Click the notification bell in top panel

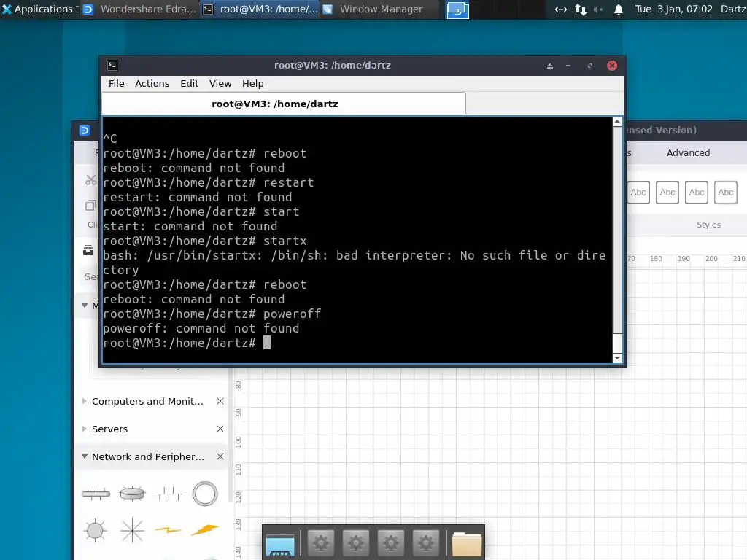point(618,9)
